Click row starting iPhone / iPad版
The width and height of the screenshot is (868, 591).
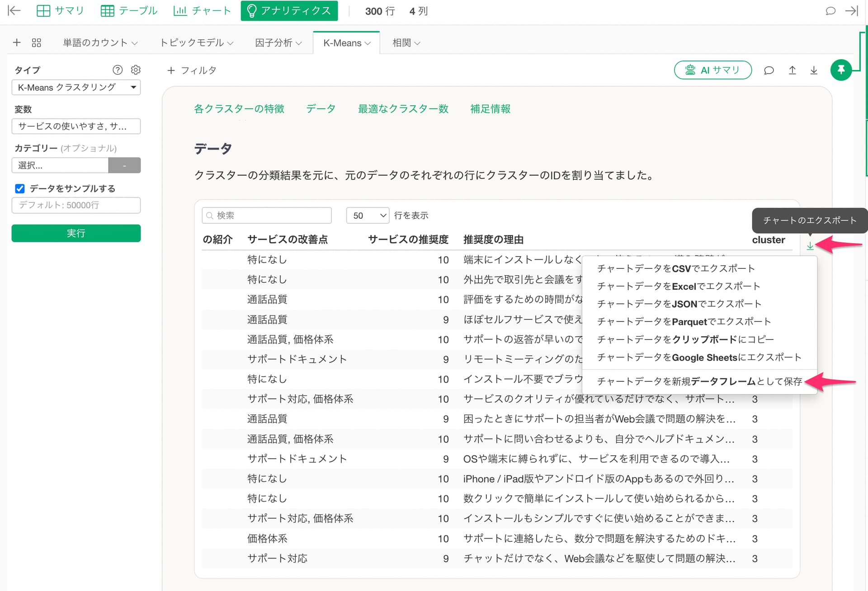(497, 479)
